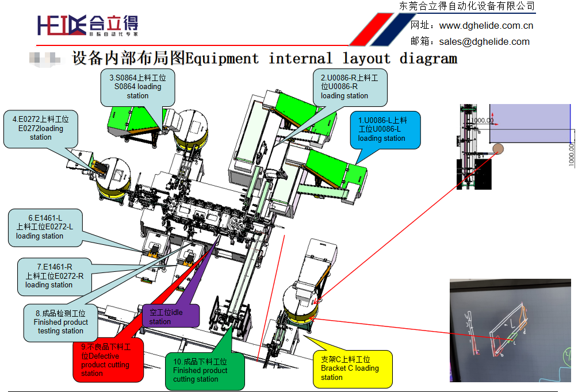This screenshot has width=578, height=392.
Task: Select the Chinese company name header text
Action: (x=467, y=6)
